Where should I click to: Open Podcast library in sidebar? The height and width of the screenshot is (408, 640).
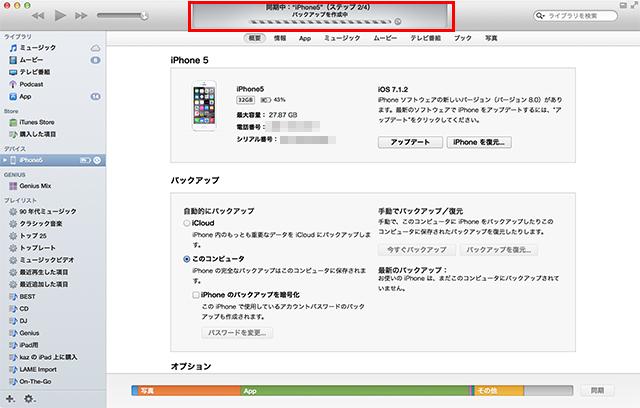tap(27, 84)
